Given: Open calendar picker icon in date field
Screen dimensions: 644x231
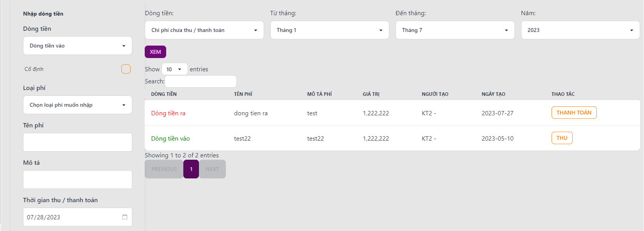Looking at the screenshot, I should 125,217.
